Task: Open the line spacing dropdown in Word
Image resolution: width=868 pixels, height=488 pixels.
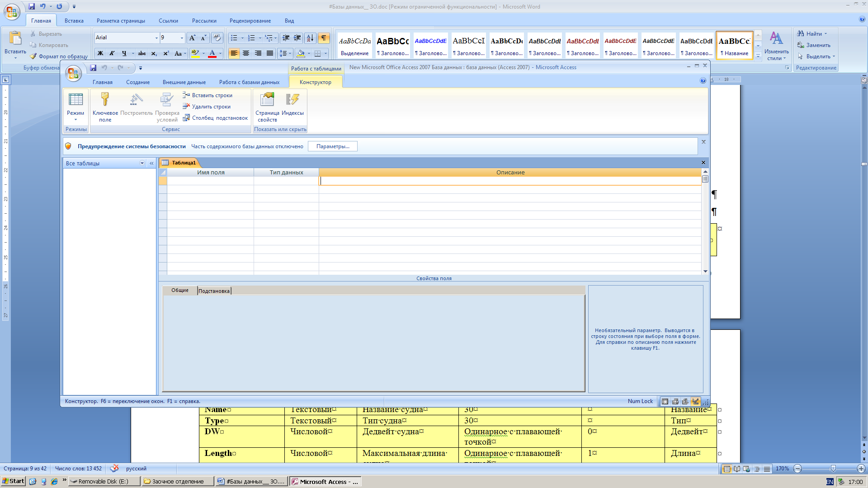Action: pos(285,53)
